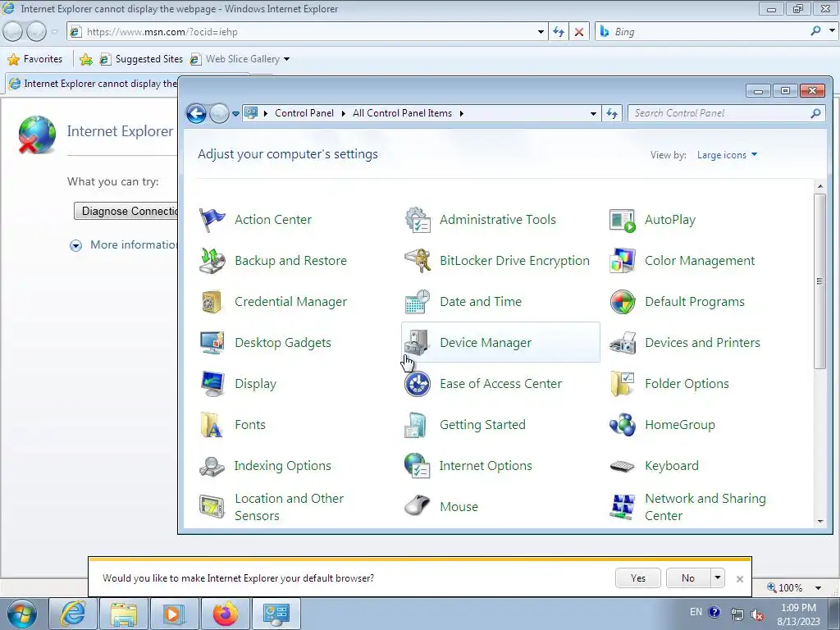Click the EN language indicator in taskbar
840x630 pixels.
[x=696, y=612]
